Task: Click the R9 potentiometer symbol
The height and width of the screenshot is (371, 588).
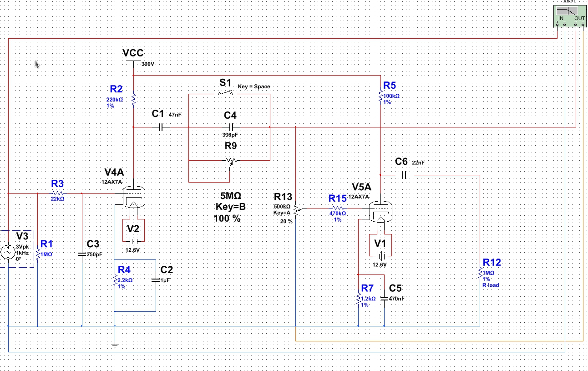Action: click(x=231, y=161)
